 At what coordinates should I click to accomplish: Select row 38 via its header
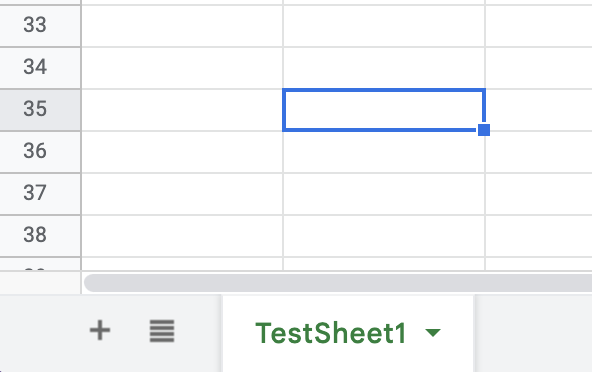pos(40,236)
